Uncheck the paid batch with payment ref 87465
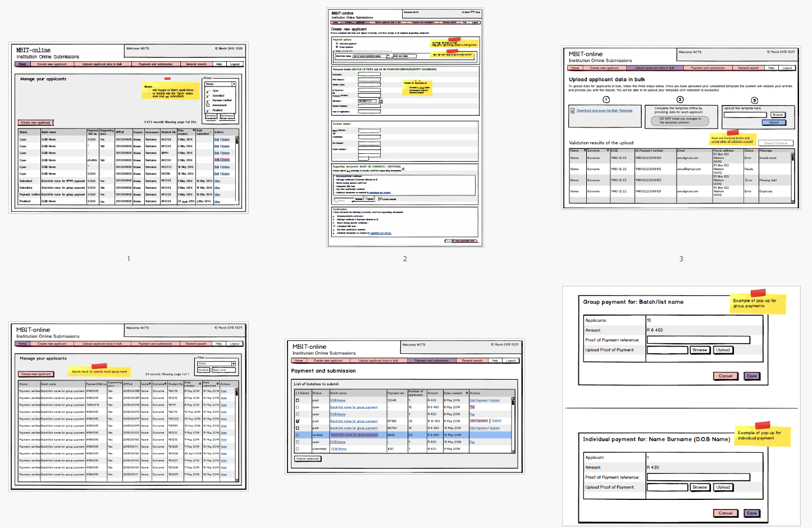 click(297, 421)
